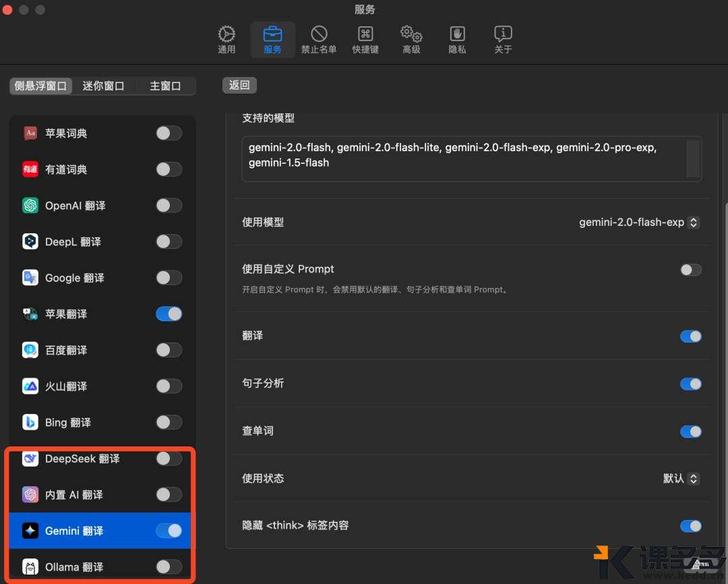Turn on 百度翻译 switch
728x584 pixels.
point(169,350)
